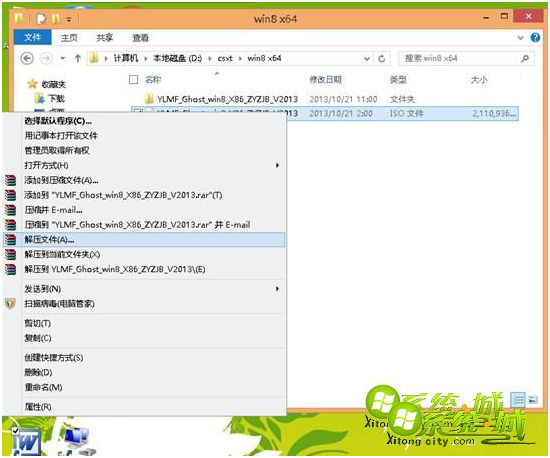This screenshot has width=550, height=458.
Task: Go up one folder level
Action: coord(78,59)
